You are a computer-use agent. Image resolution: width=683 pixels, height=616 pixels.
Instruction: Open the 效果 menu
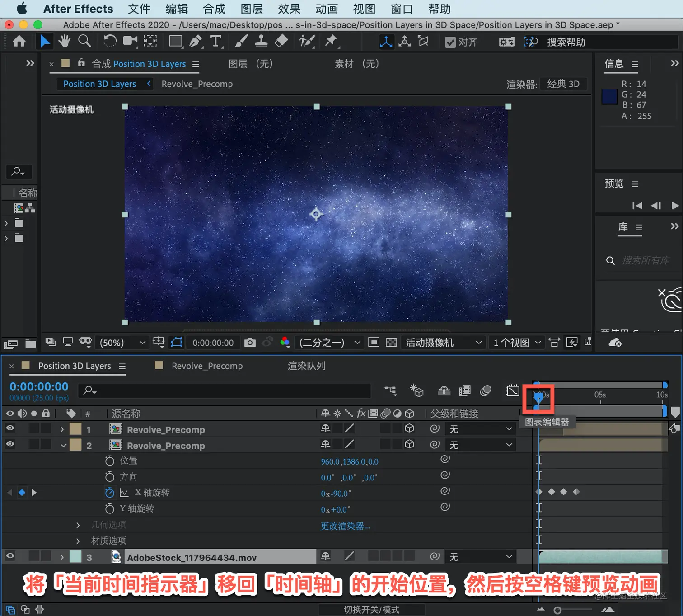289,9
